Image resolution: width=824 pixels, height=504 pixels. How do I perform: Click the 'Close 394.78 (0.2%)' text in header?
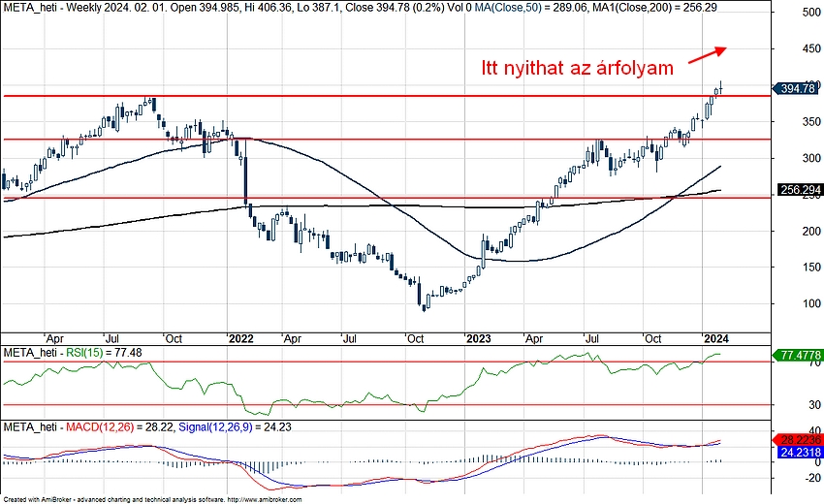coord(395,8)
